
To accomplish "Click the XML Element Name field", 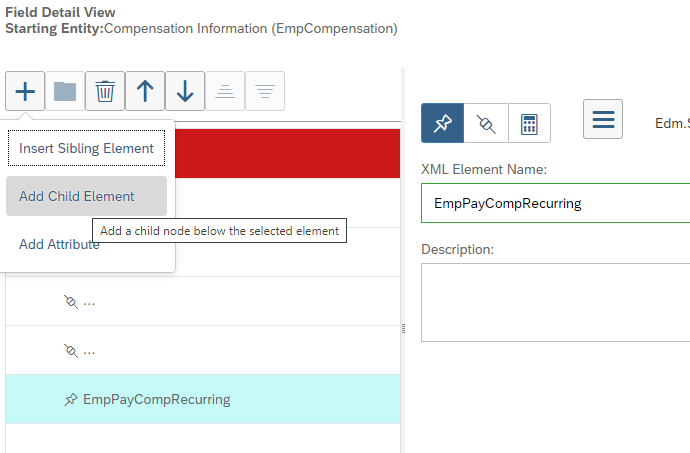I will pyautogui.click(x=555, y=203).
